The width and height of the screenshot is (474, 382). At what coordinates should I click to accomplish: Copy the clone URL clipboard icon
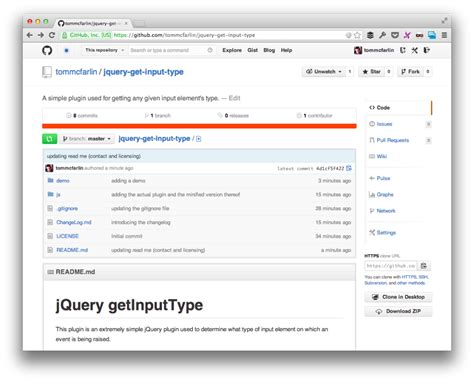(424, 266)
